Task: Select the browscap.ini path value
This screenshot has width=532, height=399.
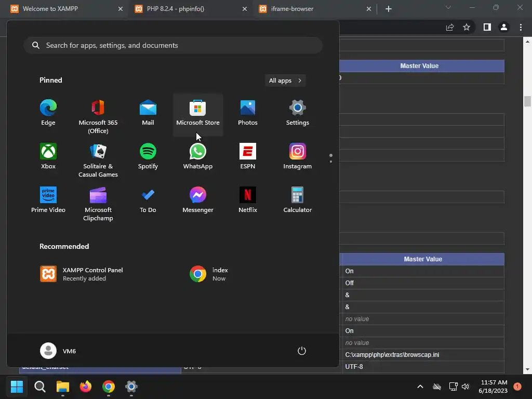Action: coord(392,355)
